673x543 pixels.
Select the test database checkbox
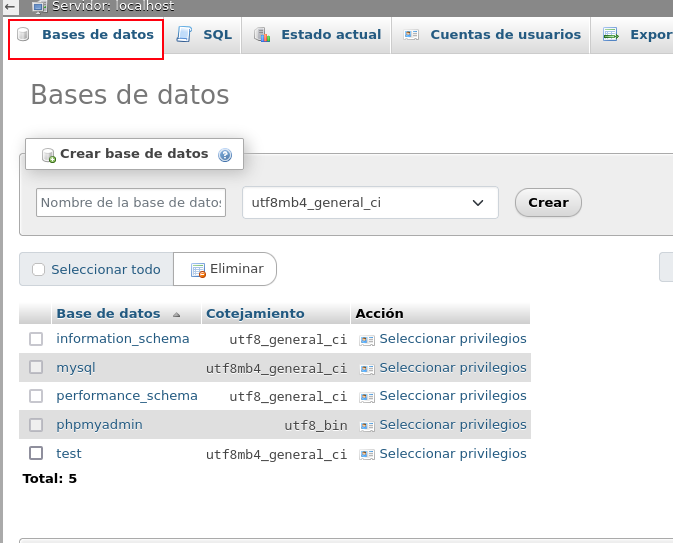[x=36, y=453]
